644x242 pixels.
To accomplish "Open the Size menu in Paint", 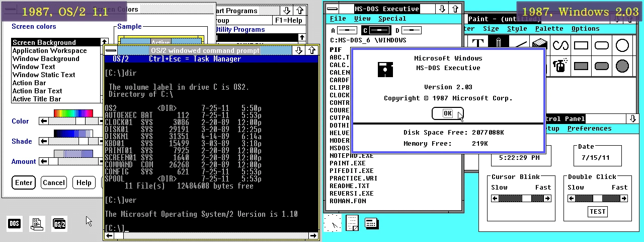I will click(491, 29).
